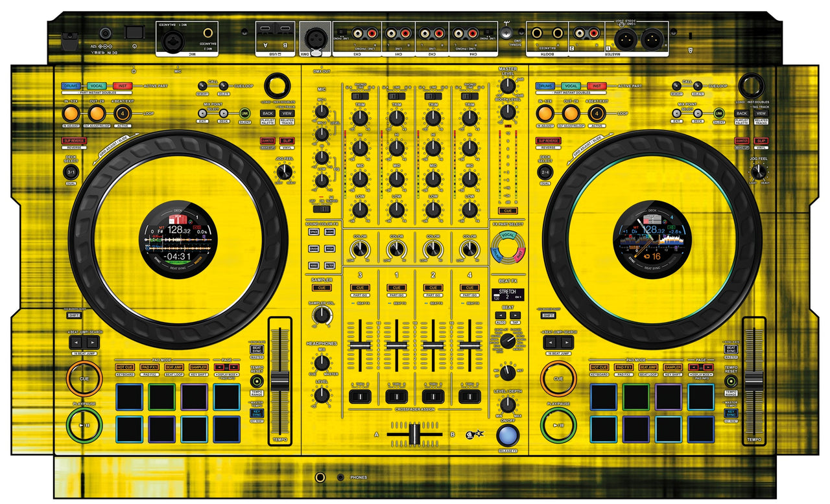Image resolution: width=830 pixels, height=504 pixels.
Task: Enable left deck KEY SYNC
Action: [x=256, y=413]
